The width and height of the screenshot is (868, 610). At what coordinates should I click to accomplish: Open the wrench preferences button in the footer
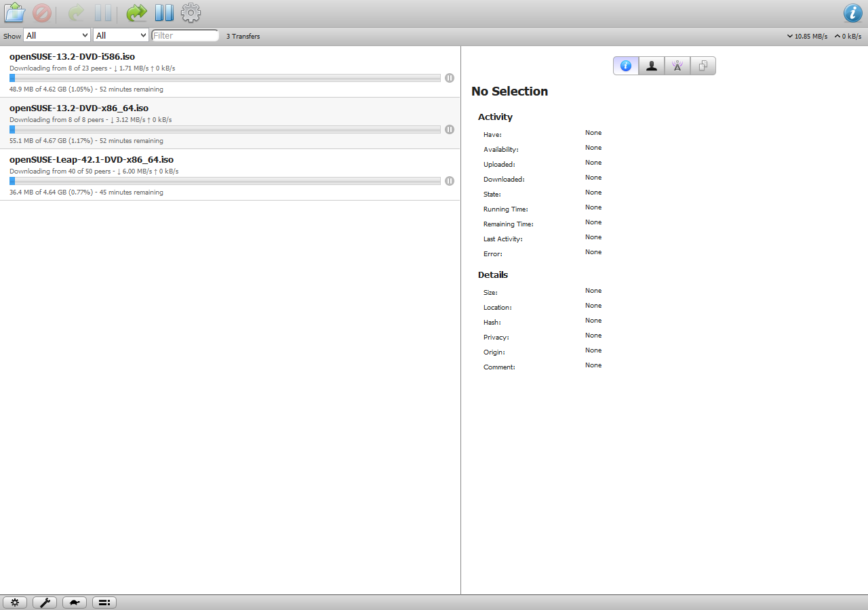(45, 603)
